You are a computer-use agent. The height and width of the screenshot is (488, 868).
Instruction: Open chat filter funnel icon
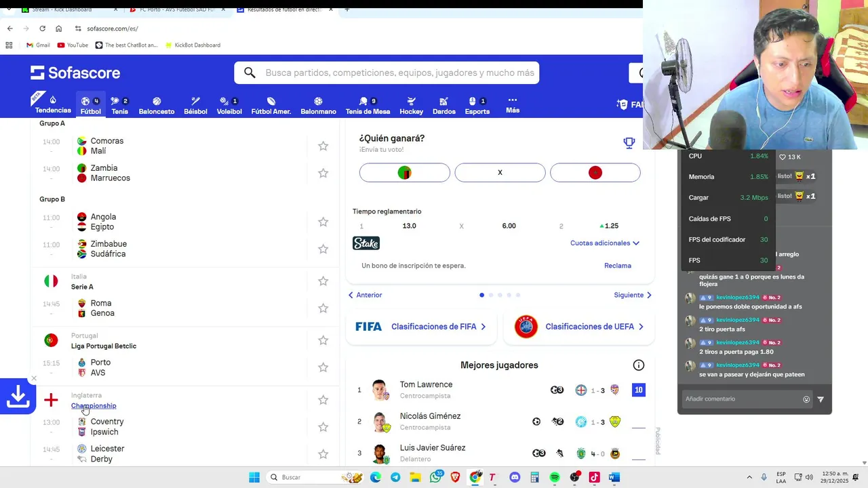click(x=821, y=399)
